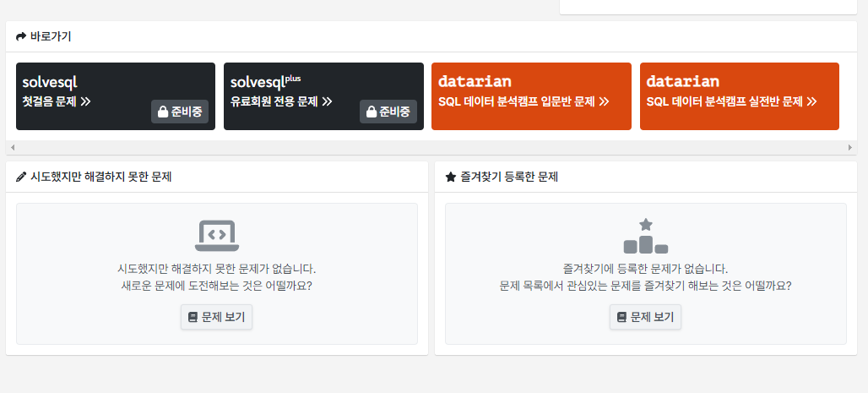Click 문제 보기 button under favorites section

645,317
